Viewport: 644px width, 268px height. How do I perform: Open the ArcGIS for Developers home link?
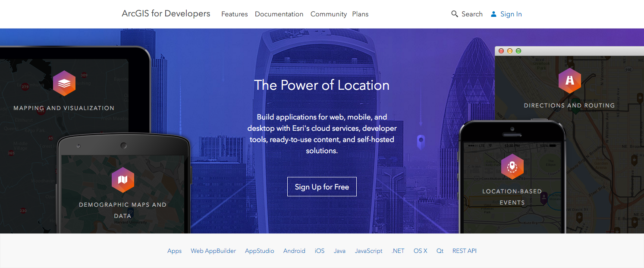point(166,13)
